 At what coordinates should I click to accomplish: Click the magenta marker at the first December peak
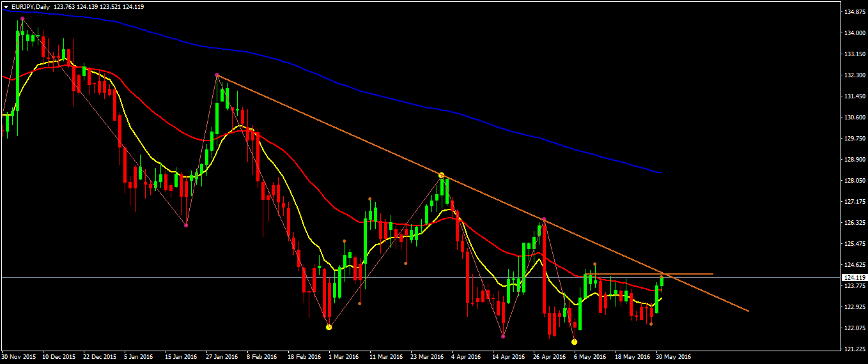point(22,19)
